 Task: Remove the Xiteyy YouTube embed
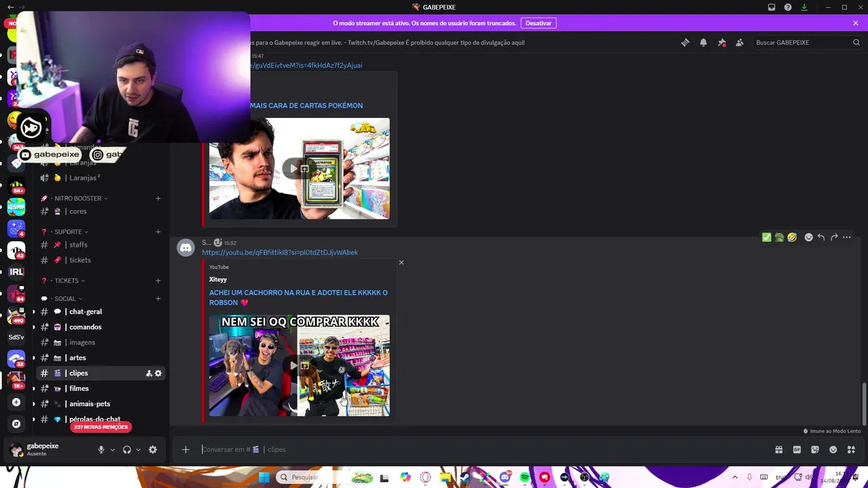point(401,262)
